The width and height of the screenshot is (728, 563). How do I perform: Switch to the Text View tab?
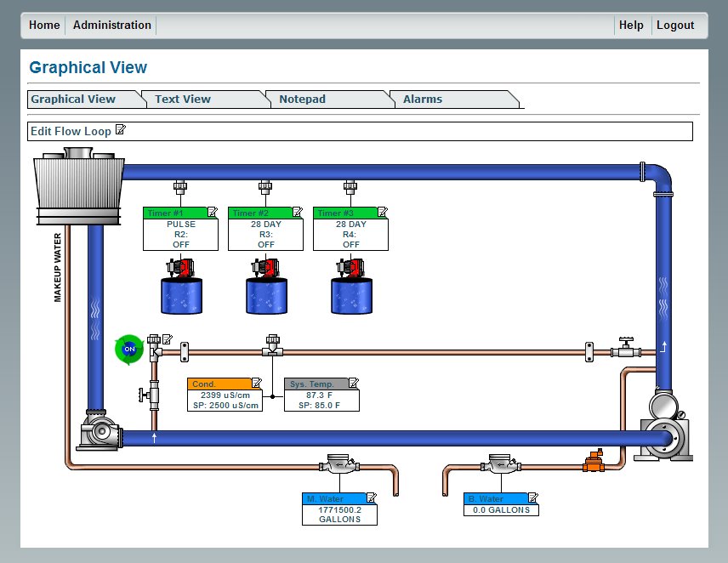182,100
